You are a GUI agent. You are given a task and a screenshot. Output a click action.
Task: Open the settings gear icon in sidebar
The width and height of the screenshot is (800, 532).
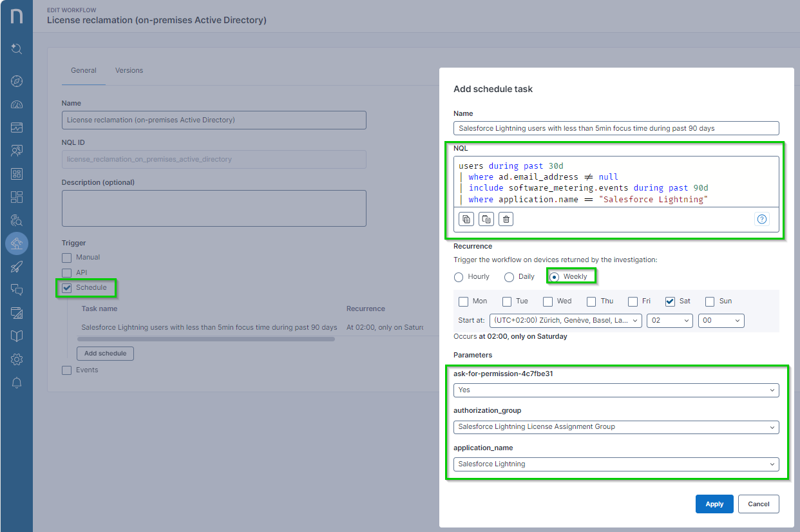point(17,359)
